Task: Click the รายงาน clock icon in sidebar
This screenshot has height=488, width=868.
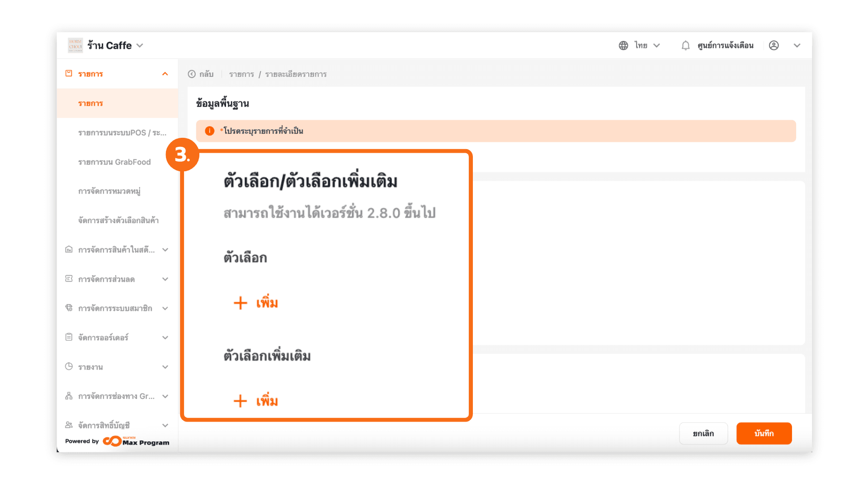Action: tap(69, 366)
